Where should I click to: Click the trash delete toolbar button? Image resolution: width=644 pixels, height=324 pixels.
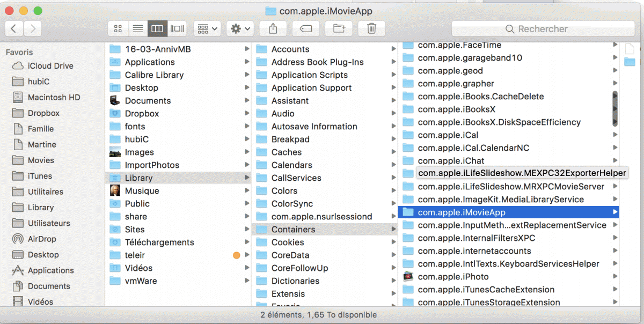[372, 28]
